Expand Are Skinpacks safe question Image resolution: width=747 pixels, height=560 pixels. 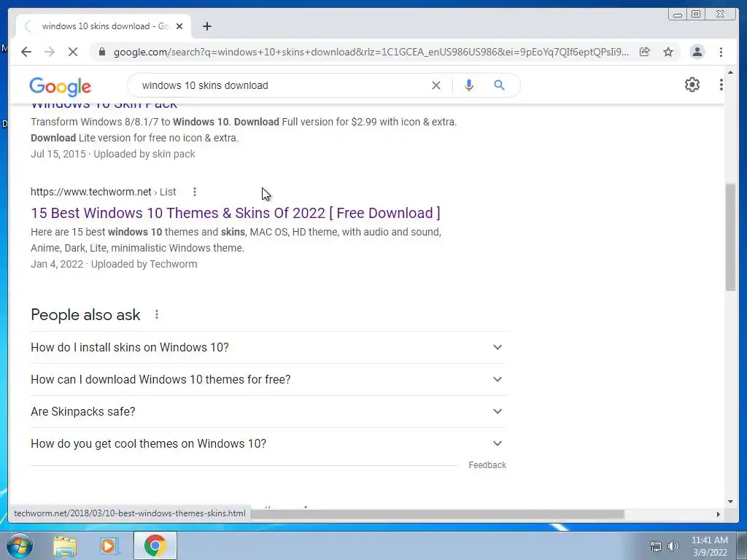(x=268, y=411)
